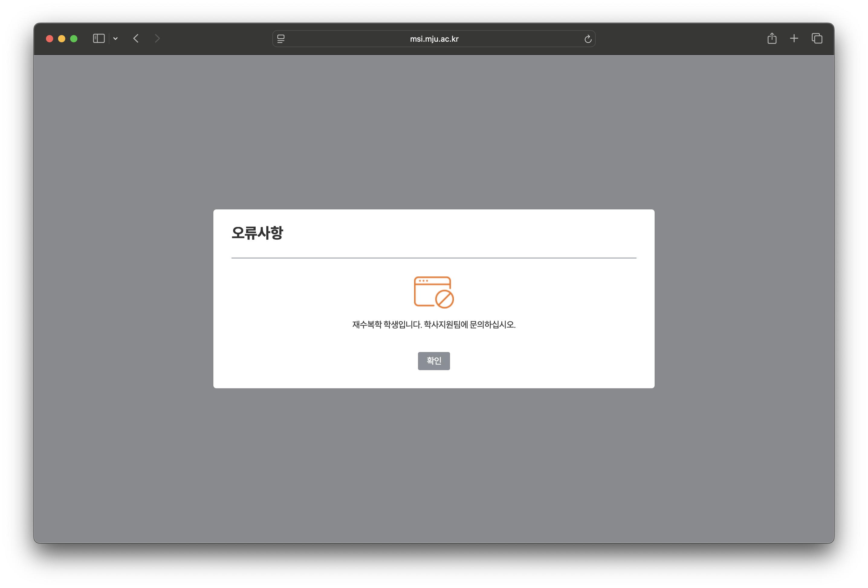Add a new tab with plus icon
Viewport: 868px width, 588px height.
[x=794, y=38]
